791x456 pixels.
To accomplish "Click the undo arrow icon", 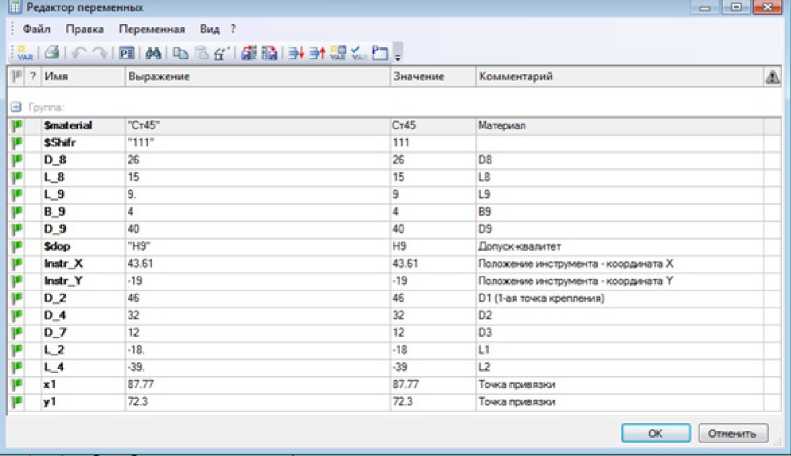I will [x=77, y=51].
